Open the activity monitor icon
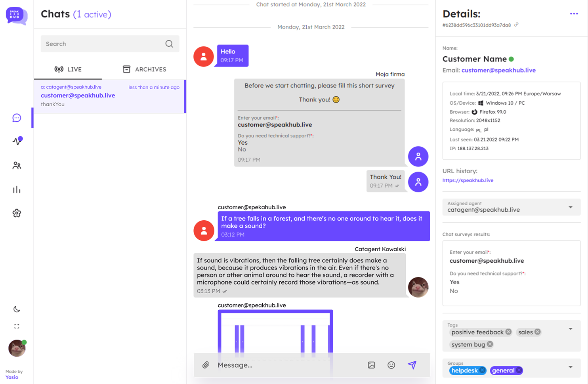The height and width of the screenshot is (384, 588). tap(17, 141)
